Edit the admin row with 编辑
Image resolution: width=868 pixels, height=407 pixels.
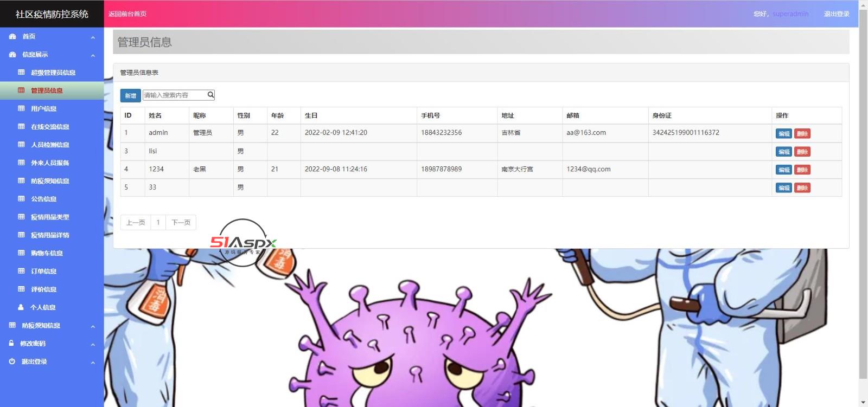(784, 133)
